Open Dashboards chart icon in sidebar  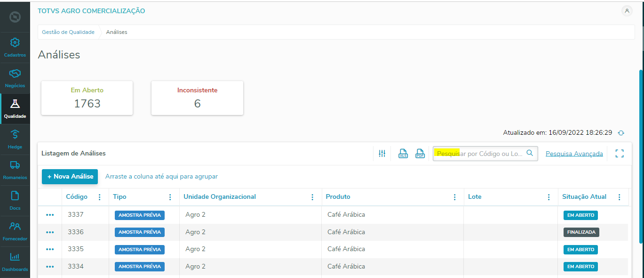coord(15,257)
